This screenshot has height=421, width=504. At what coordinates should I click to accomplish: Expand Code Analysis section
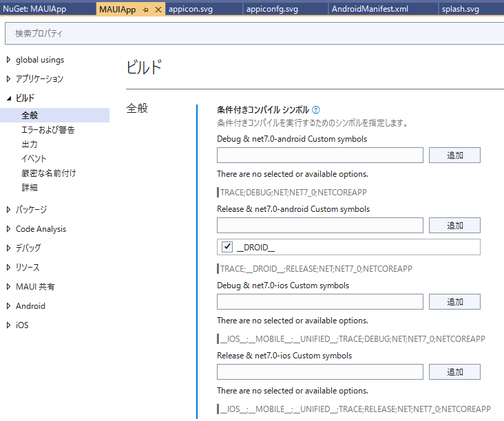8,229
